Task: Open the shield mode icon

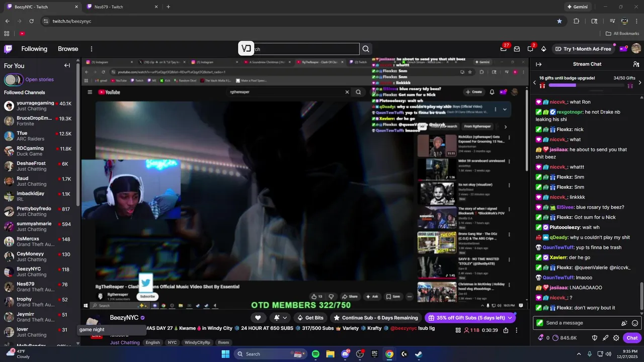Action: pos(595,338)
